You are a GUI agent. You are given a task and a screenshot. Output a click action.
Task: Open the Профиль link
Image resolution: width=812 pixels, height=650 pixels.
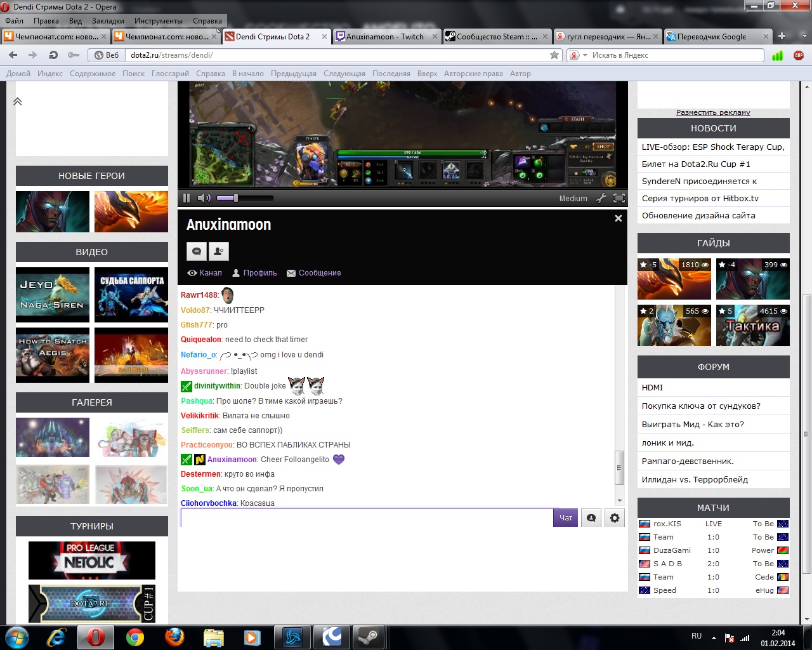point(254,273)
